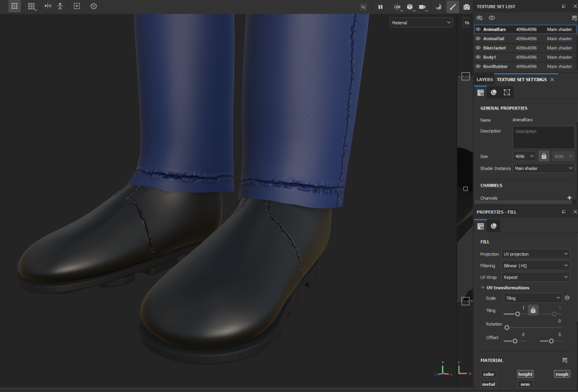Select the paint brush tool icon
Image resolution: width=578 pixels, height=392 pixels.
click(x=452, y=7)
